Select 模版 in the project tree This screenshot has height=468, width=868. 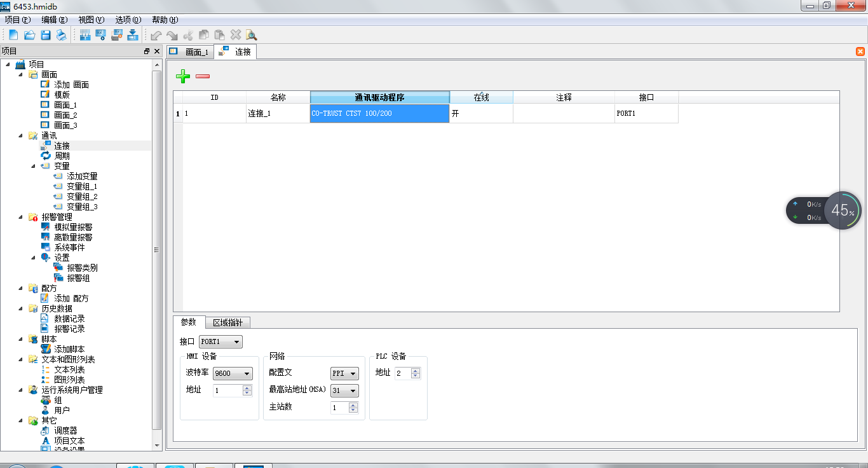click(x=62, y=95)
